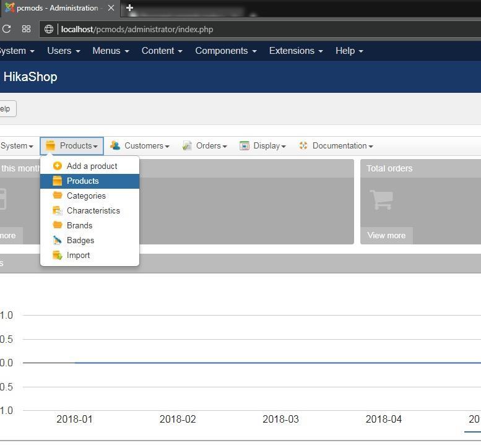The width and height of the screenshot is (481, 448).
Task: Click the Orders notepad icon
Action: [187, 145]
